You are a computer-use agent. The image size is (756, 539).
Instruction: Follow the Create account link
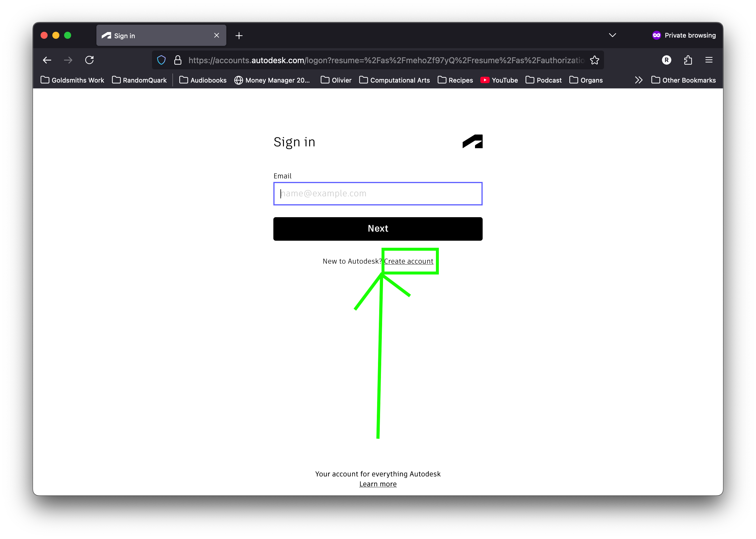pos(408,261)
